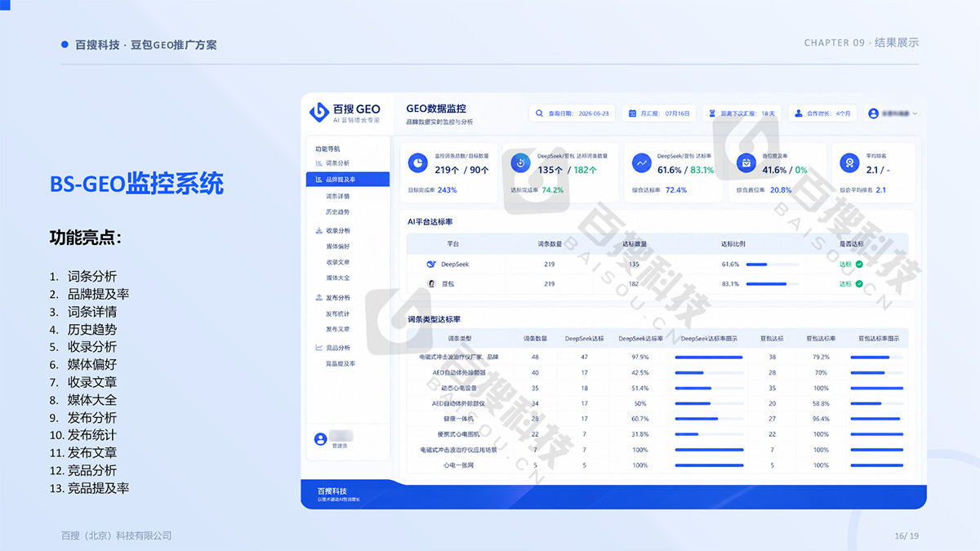
Task: Click the 百搜 GEO logo icon
Action: [318, 112]
